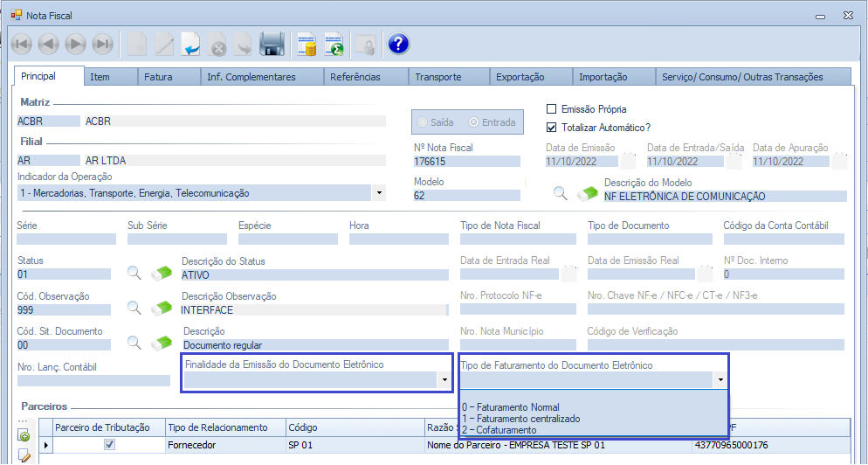Click the spreadsheet with green sigma icon

coord(334,44)
